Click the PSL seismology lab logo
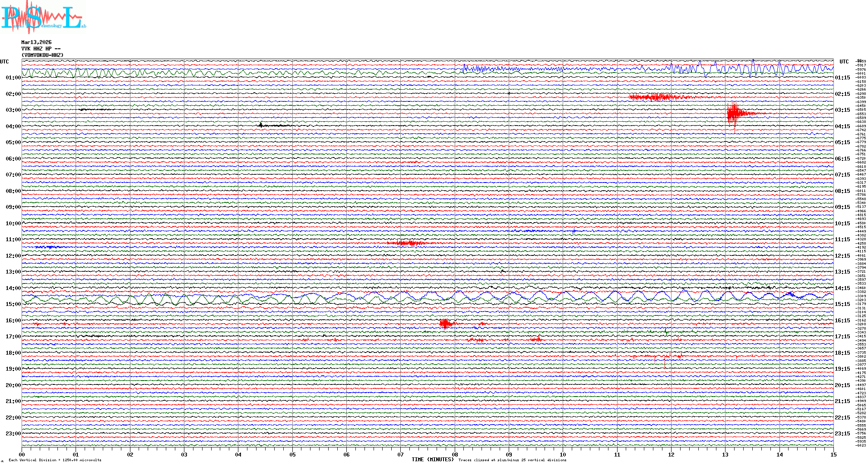The width and height of the screenshot is (868, 466). click(x=43, y=18)
